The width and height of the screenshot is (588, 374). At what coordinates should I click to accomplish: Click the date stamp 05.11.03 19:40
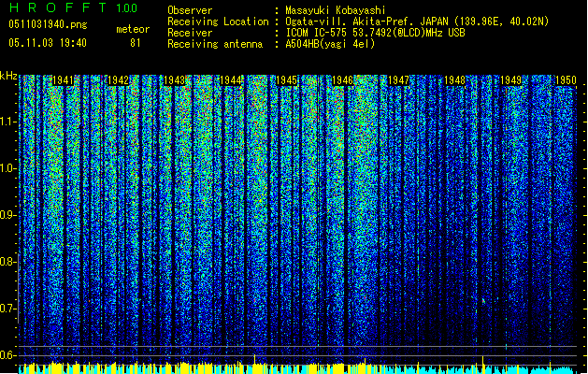tap(48, 43)
